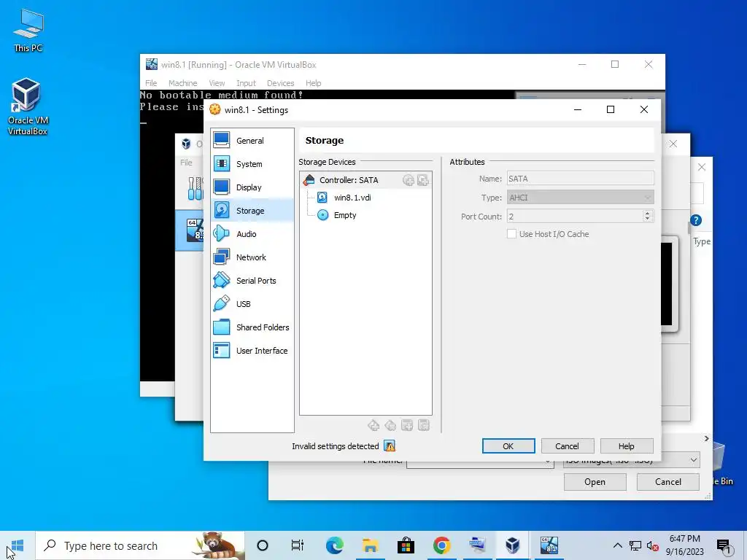Click the add attachment icon below storage tree
Viewport: 747px width, 560px height.
pos(407,425)
